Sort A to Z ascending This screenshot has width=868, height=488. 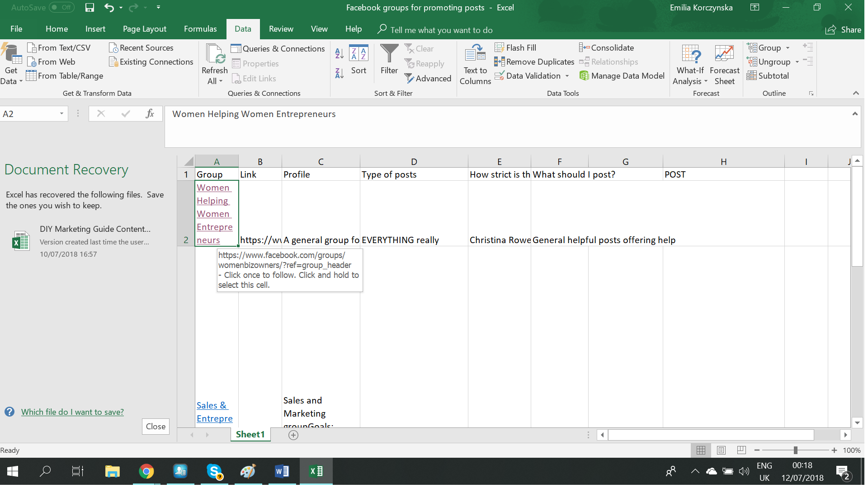click(340, 54)
